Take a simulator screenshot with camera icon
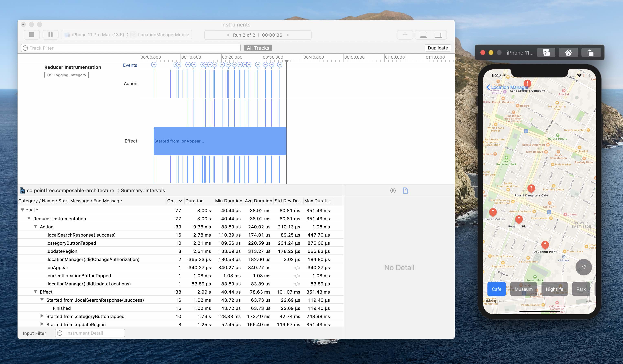623x364 pixels. point(546,53)
